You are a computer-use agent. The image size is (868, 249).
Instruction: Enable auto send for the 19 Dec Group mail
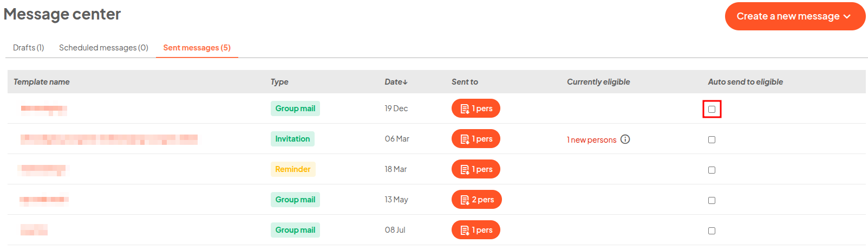[x=712, y=109]
